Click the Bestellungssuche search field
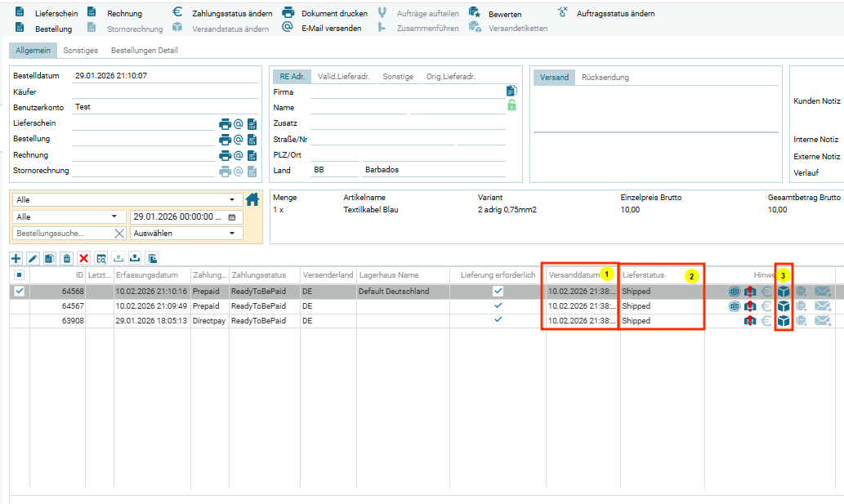The image size is (844, 504). [62, 233]
